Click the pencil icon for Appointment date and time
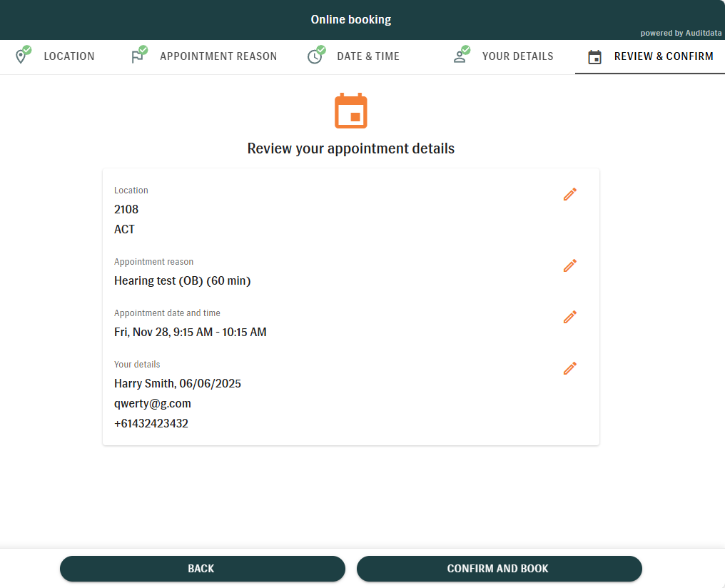 [x=569, y=317]
